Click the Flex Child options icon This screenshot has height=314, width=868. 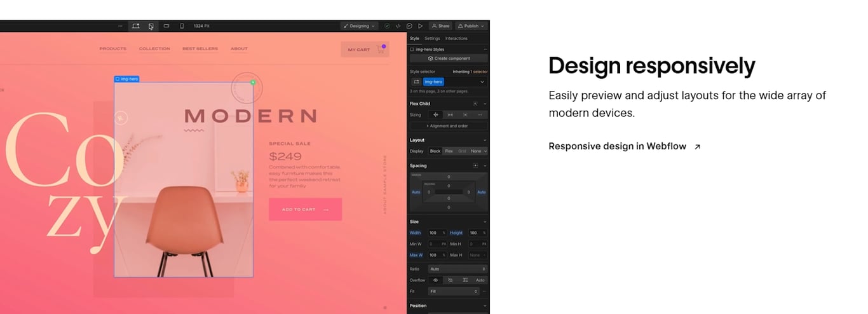tap(475, 104)
